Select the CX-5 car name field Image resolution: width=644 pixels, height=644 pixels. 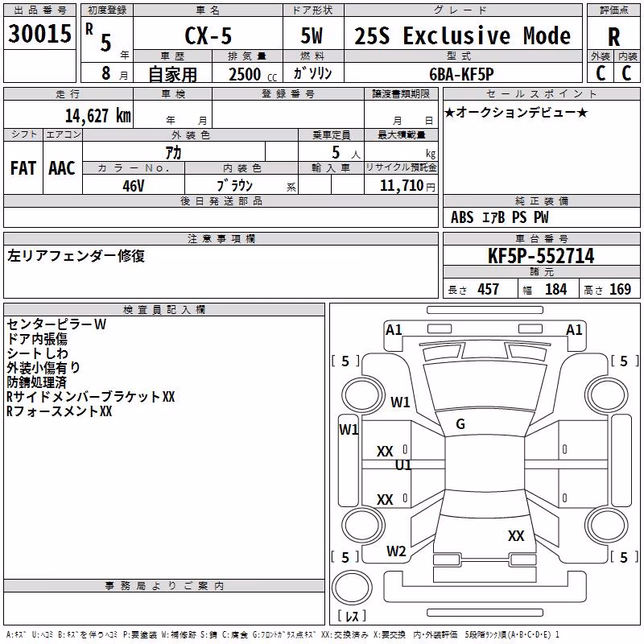tap(208, 35)
